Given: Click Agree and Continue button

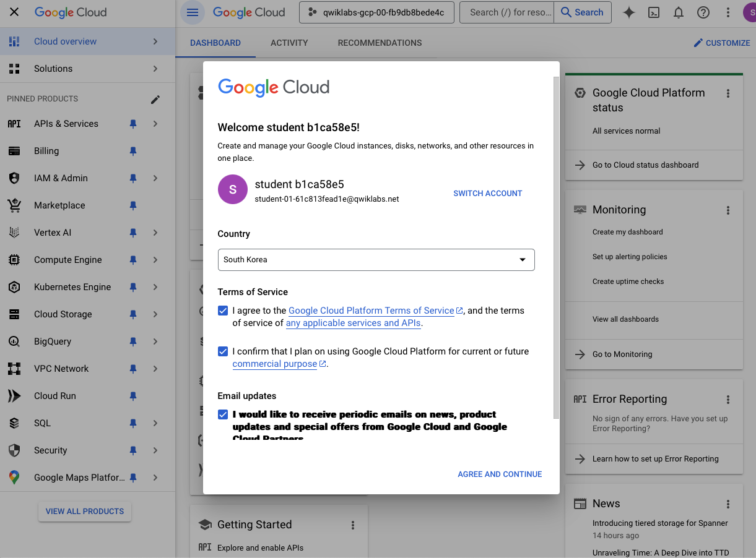Looking at the screenshot, I should [x=500, y=474].
